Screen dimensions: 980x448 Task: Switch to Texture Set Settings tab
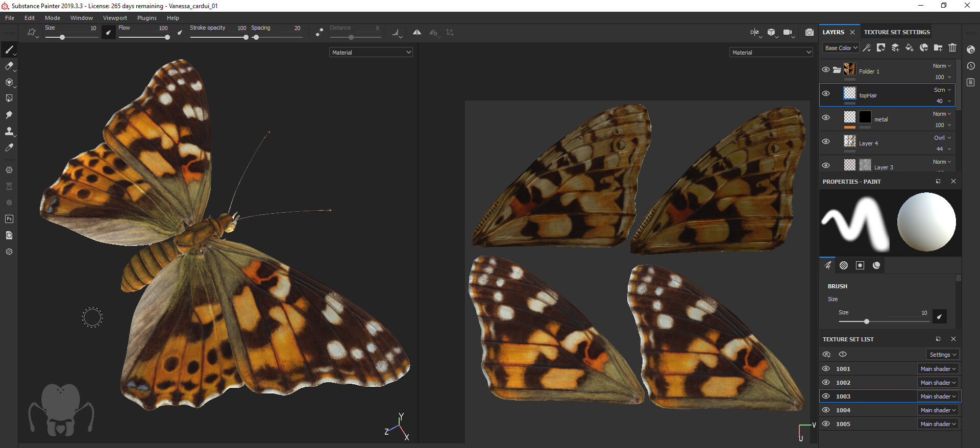coord(897,32)
